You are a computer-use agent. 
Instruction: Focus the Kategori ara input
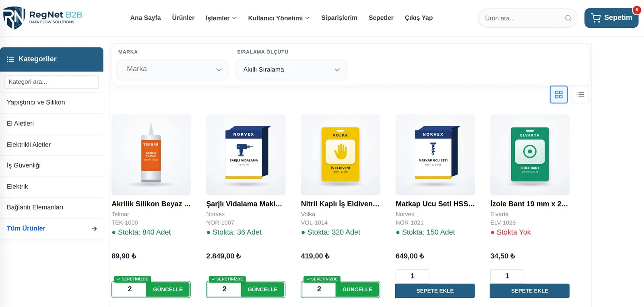tap(52, 82)
